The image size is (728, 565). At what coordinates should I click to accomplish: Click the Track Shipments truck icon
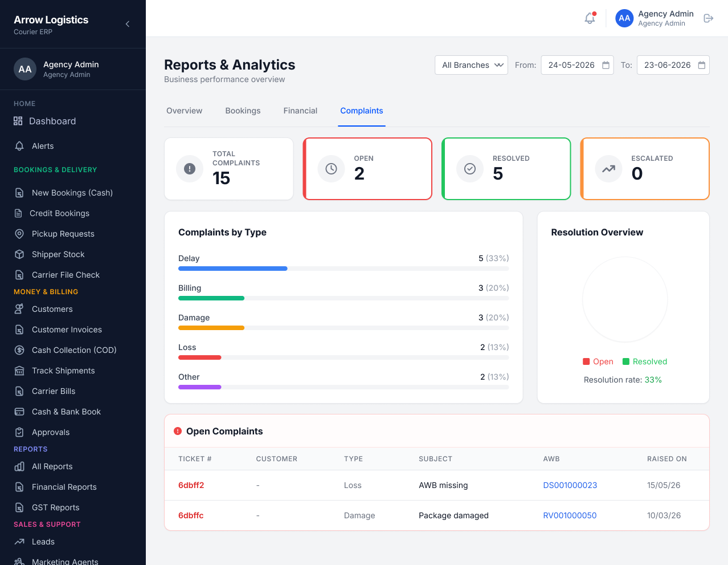tap(19, 371)
